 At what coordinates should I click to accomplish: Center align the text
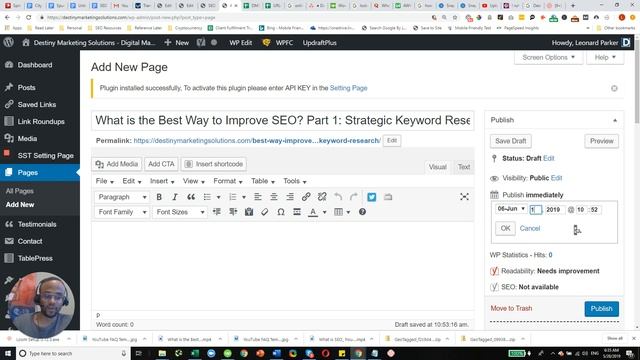coord(274,197)
